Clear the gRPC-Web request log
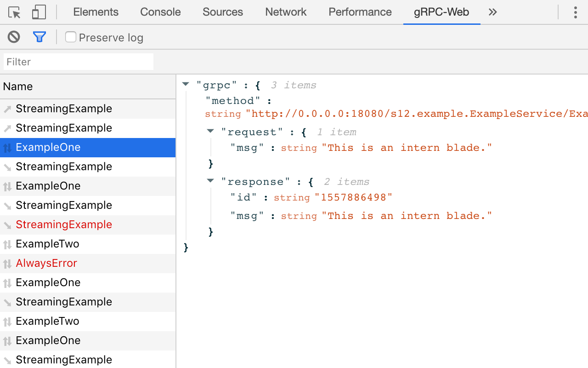 (x=13, y=37)
